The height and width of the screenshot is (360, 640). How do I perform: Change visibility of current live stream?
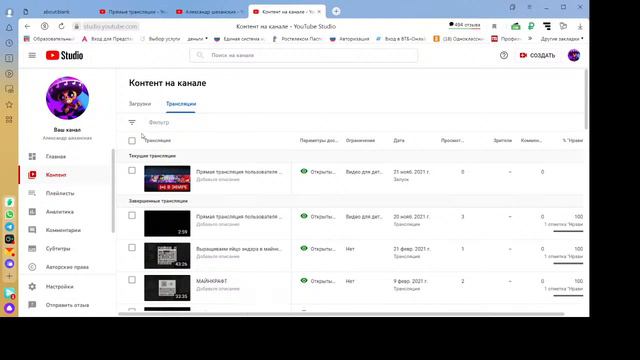coord(318,172)
